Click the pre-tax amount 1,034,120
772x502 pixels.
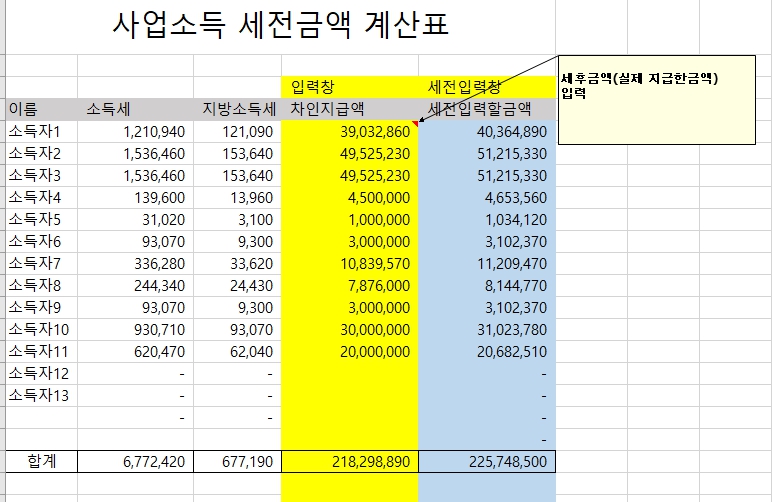(x=487, y=220)
